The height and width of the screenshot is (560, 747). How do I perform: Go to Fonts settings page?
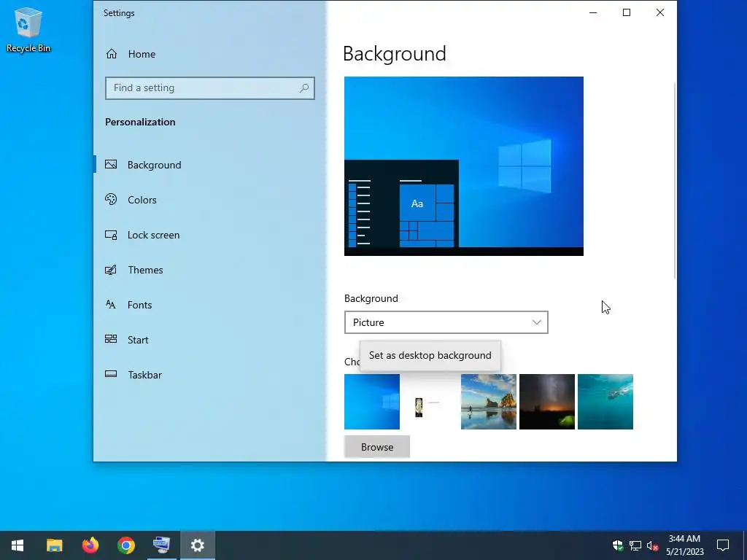139,306
